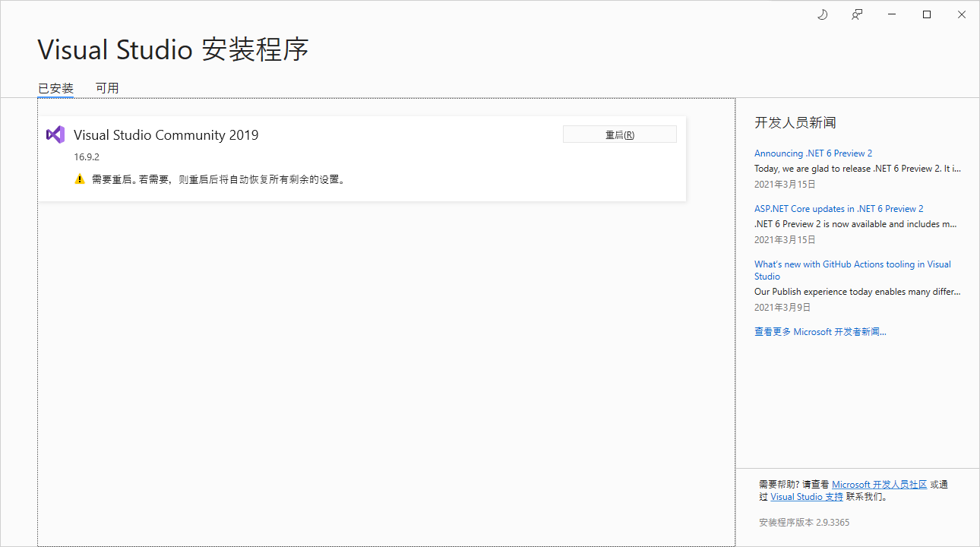Open the feedback icon in title bar
Image resolution: width=980 pixels, height=547 pixels.
point(857,14)
